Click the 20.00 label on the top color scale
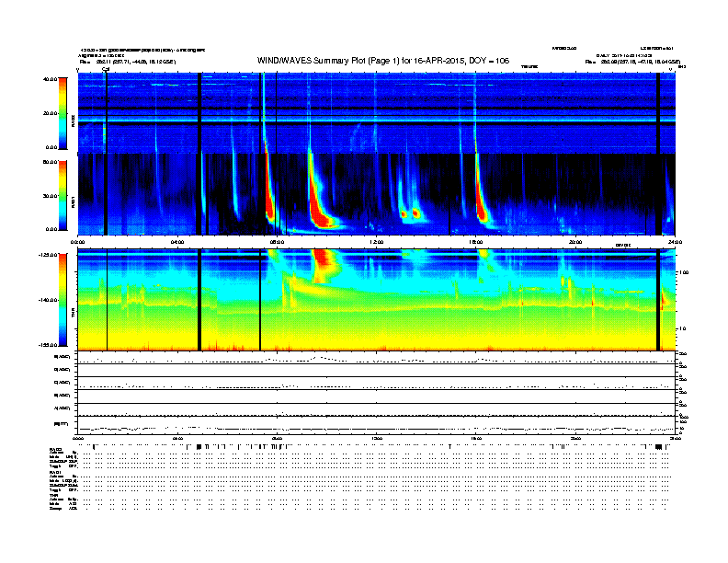This screenshot has width=728, height=563. click(x=50, y=113)
